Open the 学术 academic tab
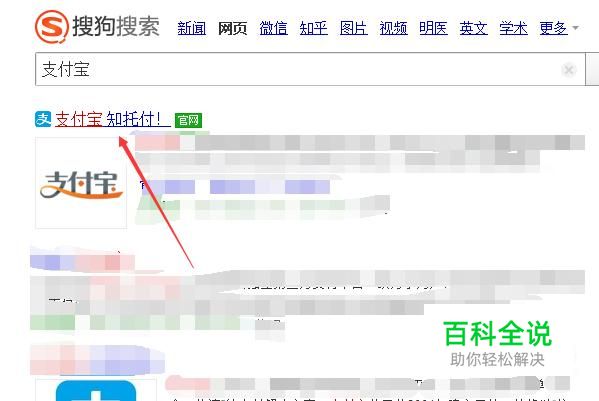This screenshot has height=401, width=599. 513,28
